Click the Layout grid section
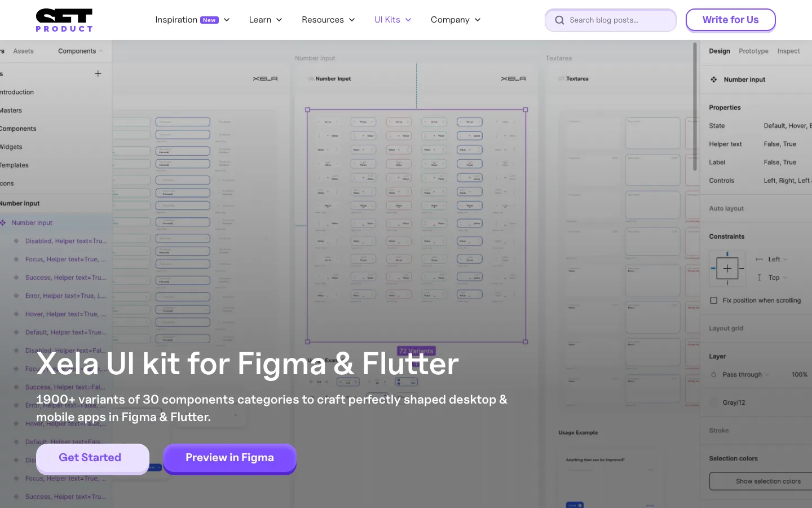 point(726,329)
